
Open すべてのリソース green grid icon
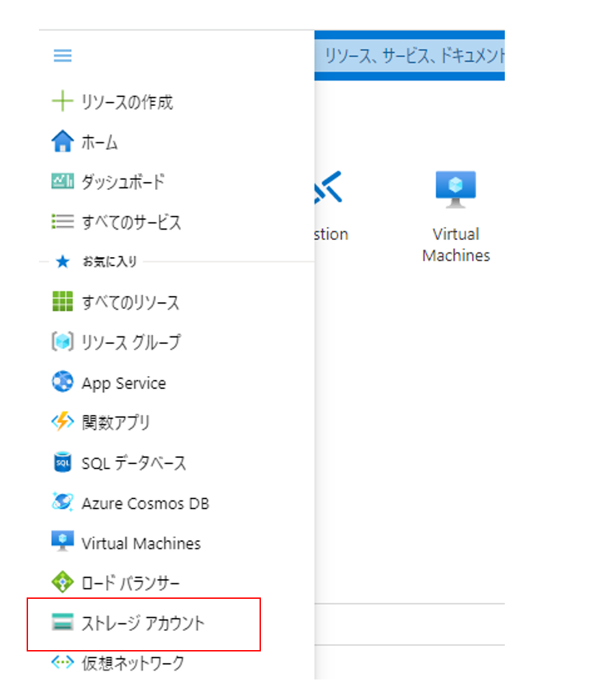(62, 302)
